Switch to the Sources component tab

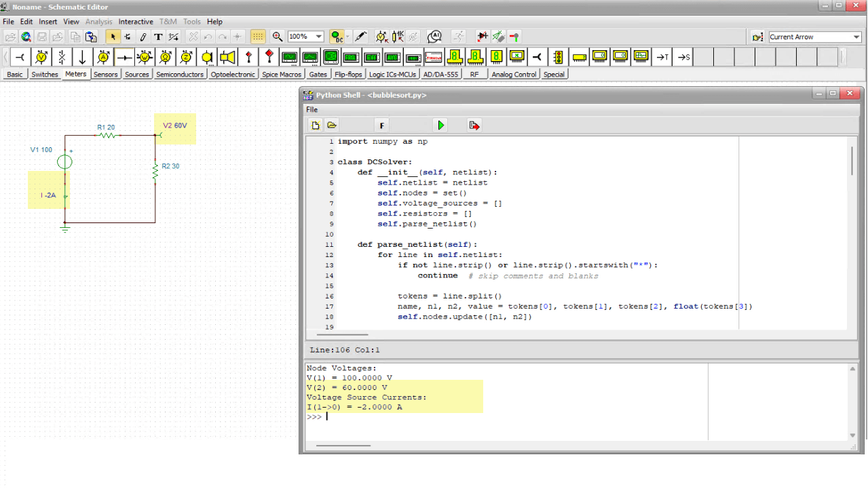coord(137,74)
